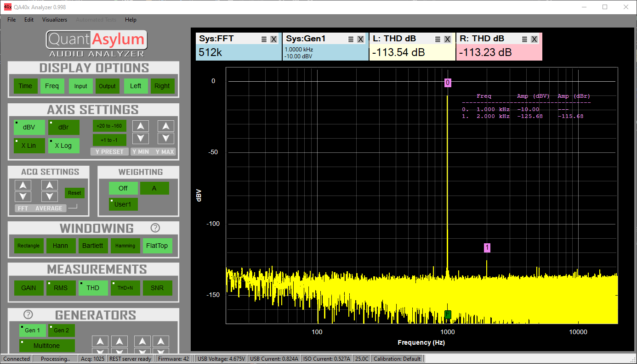Select the Rectangle window
This screenshot has height=364, width=637.
(28, 246)
